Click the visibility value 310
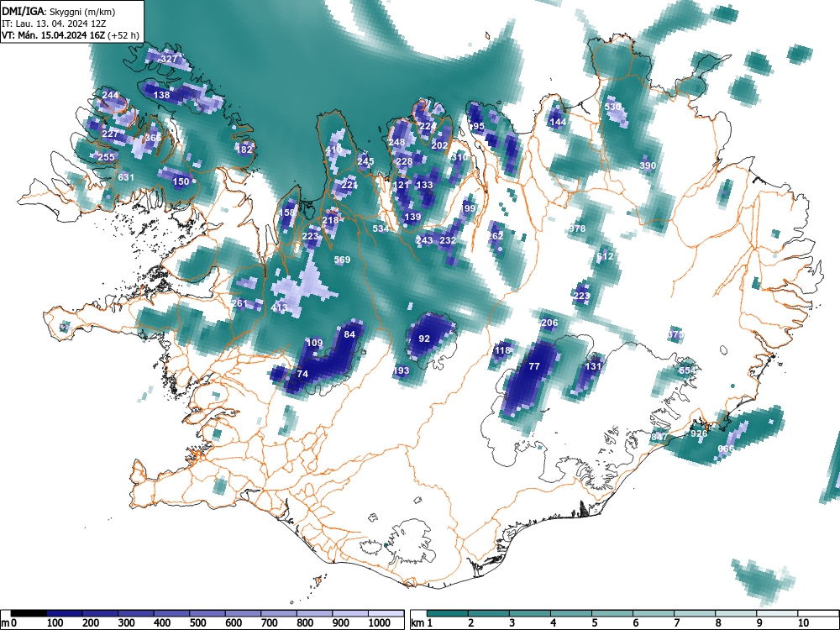The image size is (840, 630). (x=459, y=158)
